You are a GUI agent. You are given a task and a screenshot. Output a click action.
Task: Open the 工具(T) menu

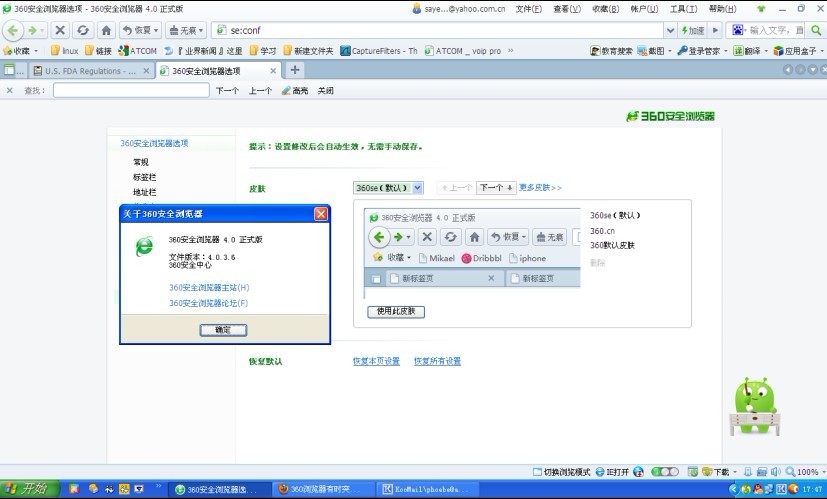pyautogui.click(x=684, y=8)
